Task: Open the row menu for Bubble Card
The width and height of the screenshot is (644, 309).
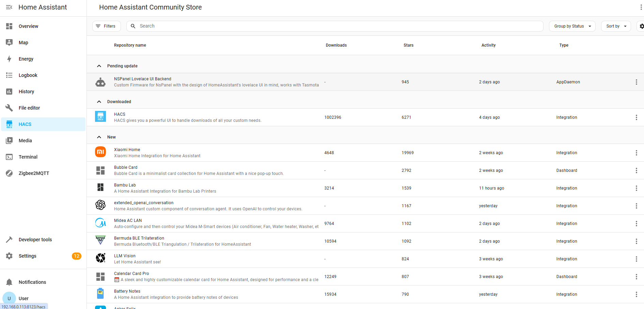Action: 636,170
